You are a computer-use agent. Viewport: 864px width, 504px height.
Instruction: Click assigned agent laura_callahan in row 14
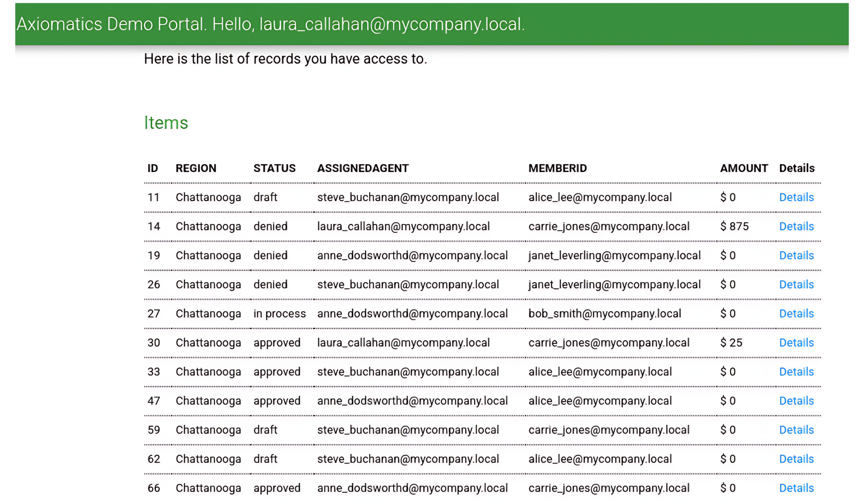point(403,226)
